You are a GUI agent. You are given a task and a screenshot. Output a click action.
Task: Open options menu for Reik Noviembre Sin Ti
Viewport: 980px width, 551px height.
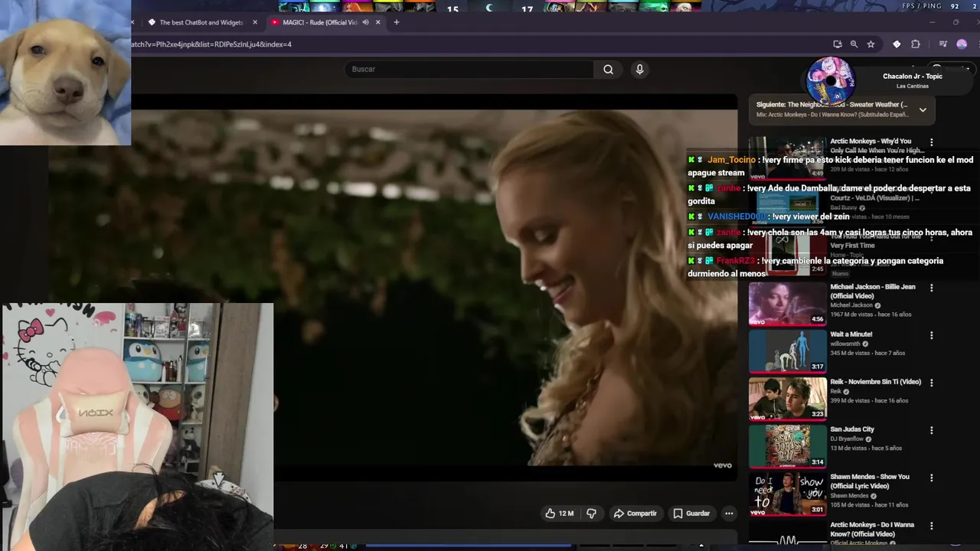[932, 383]
